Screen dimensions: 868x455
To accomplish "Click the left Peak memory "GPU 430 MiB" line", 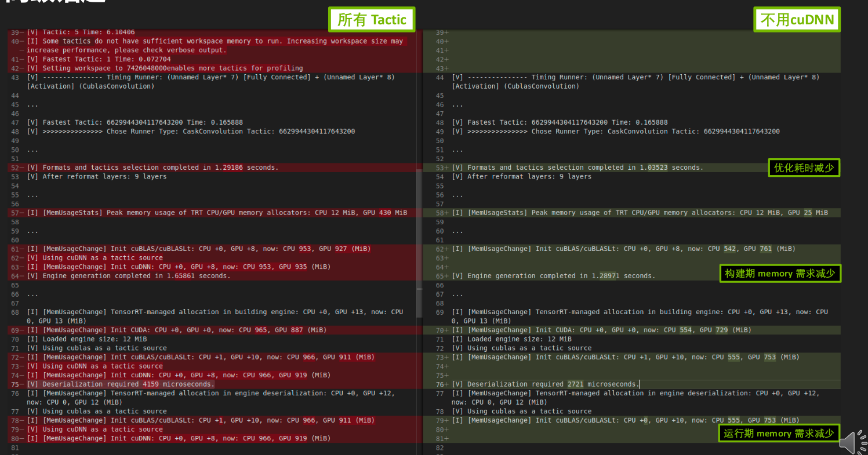I will tap(216, 213).
